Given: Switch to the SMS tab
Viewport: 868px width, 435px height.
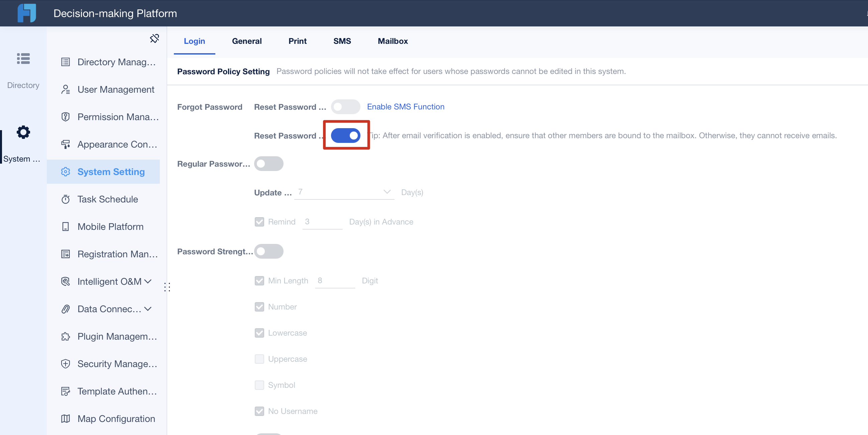Looking at the screenshot, I should 342,41.
